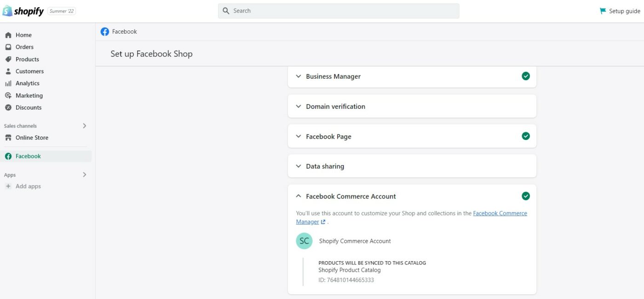Click the Domain verification title text

[336, 106]
